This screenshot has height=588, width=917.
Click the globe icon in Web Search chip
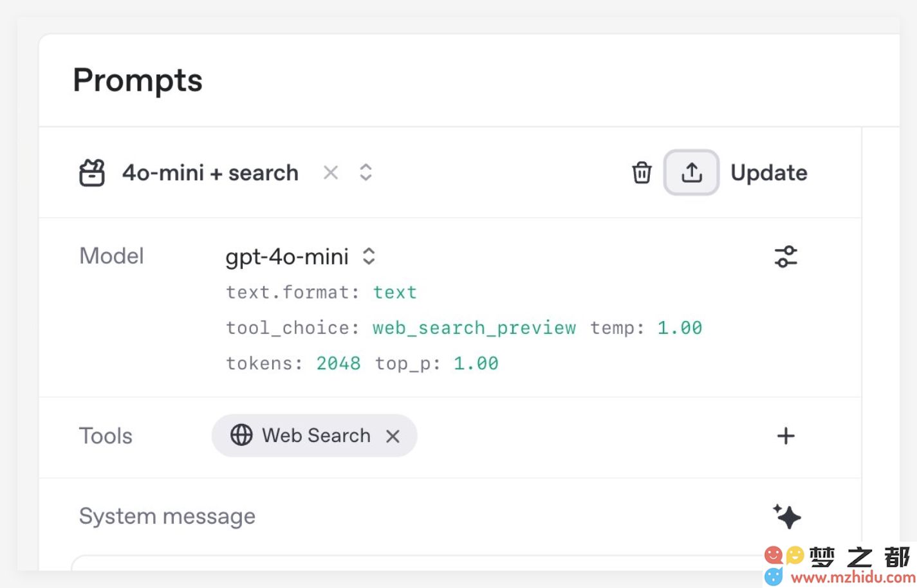pos(241,436)
